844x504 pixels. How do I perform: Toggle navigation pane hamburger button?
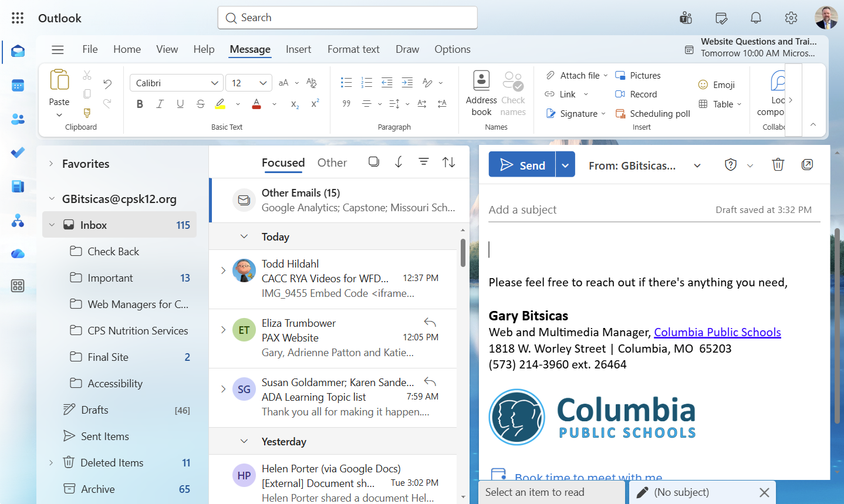pos(58,50)
